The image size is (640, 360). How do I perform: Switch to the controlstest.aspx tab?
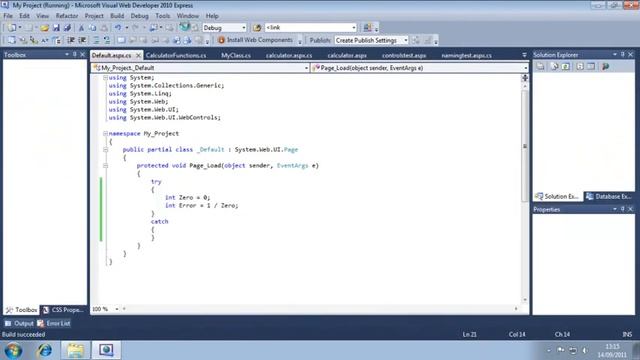click(x=404, y=55)
